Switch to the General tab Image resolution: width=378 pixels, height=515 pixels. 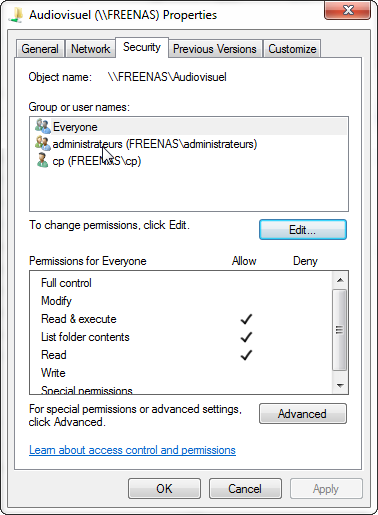40,49
